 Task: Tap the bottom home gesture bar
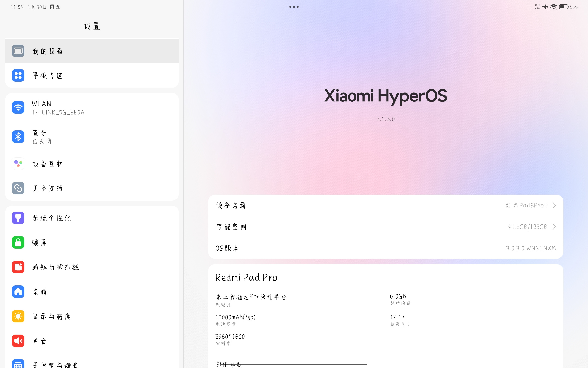(294, 364)
